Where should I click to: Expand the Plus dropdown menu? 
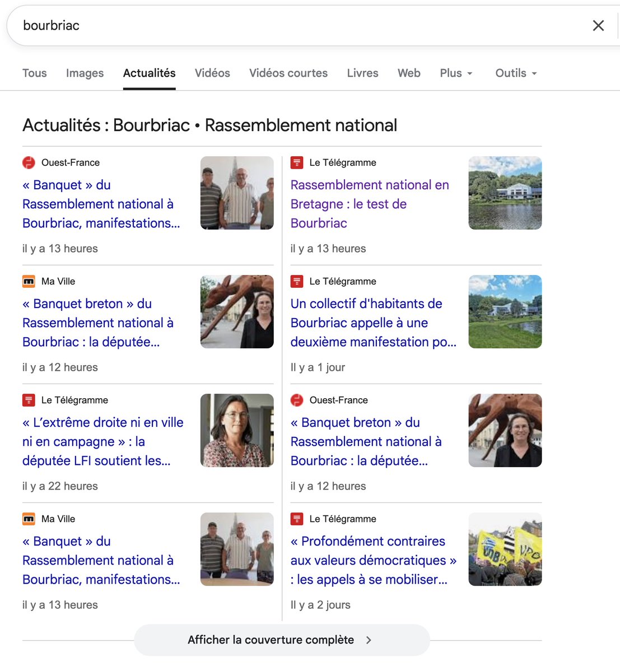point(456,73)
